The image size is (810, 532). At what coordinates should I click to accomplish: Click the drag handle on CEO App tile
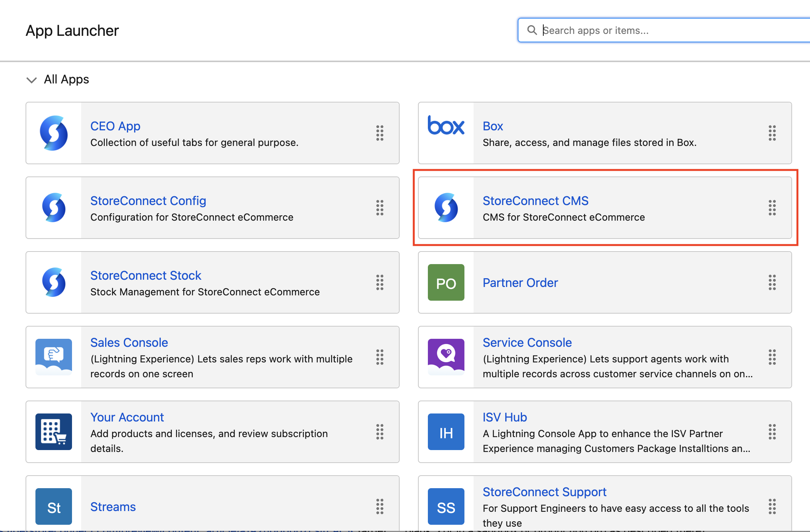(x=380, y=133)
